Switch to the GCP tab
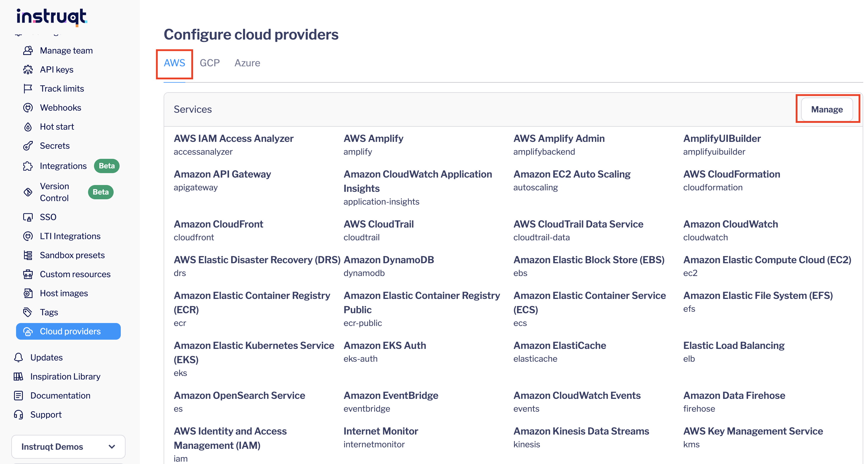The image size is (868, 464). 210,63
